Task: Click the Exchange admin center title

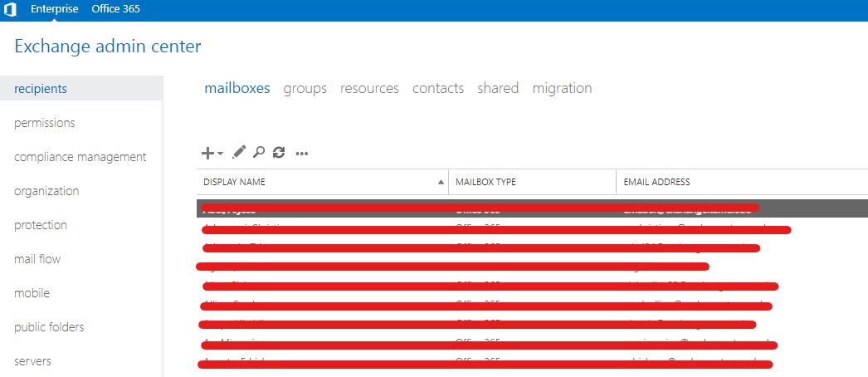Action: (x=107, y=47)
